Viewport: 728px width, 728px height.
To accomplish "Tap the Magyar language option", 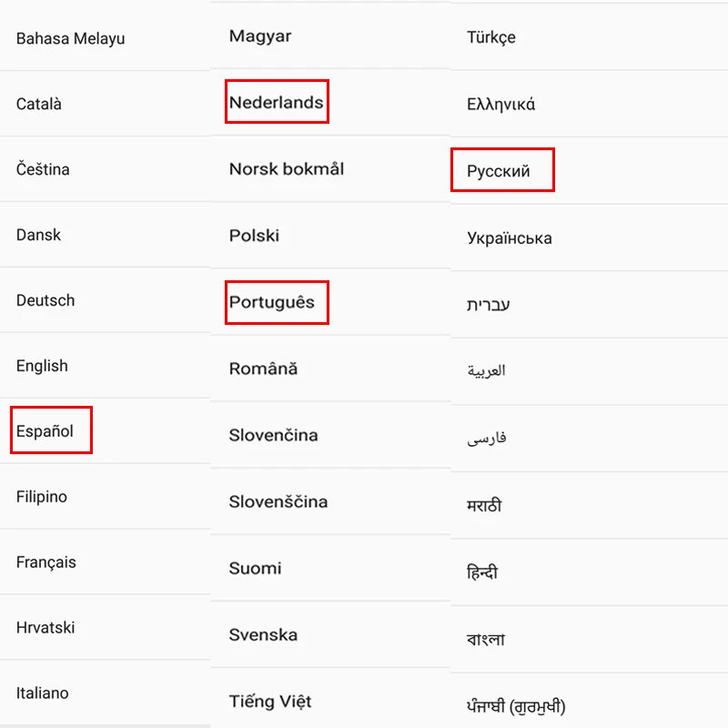I will point(260,36).
